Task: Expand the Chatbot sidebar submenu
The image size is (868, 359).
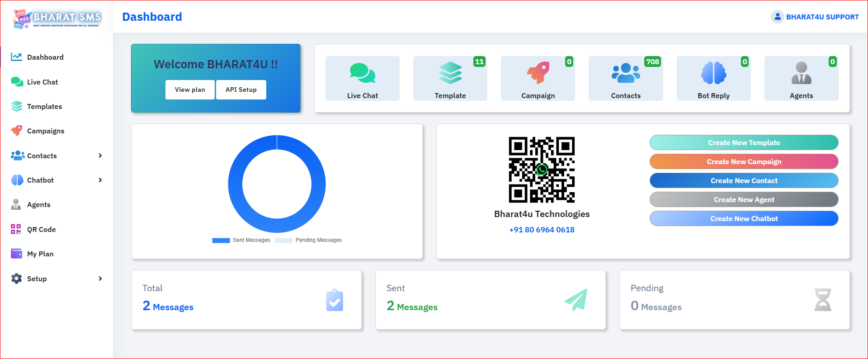Action: [100, 180]
